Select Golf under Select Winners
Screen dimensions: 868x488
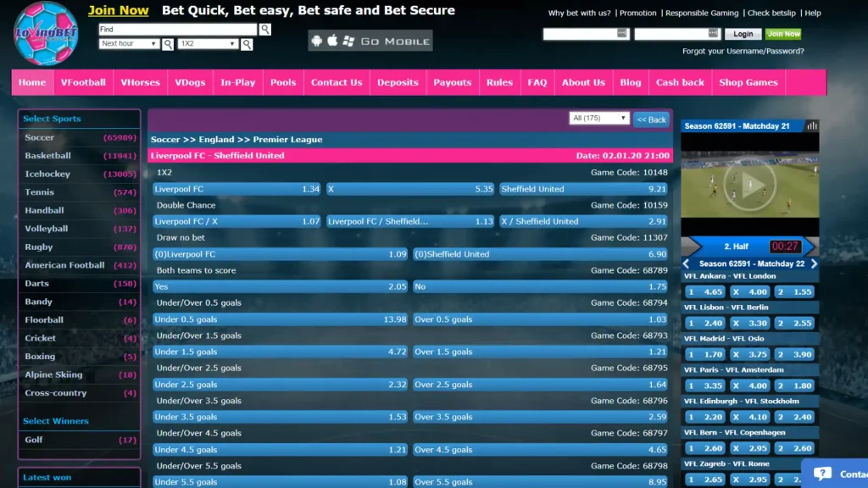tap(80, 440)
